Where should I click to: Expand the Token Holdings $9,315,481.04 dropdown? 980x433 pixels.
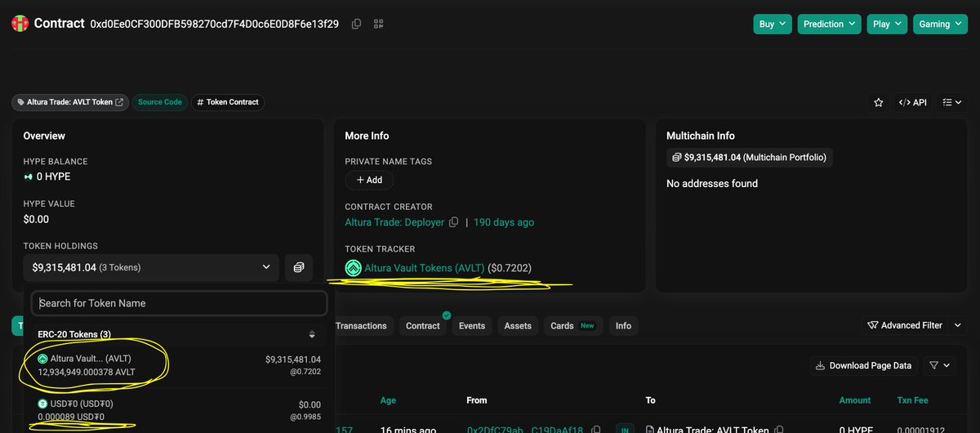[x=151, y=267]
